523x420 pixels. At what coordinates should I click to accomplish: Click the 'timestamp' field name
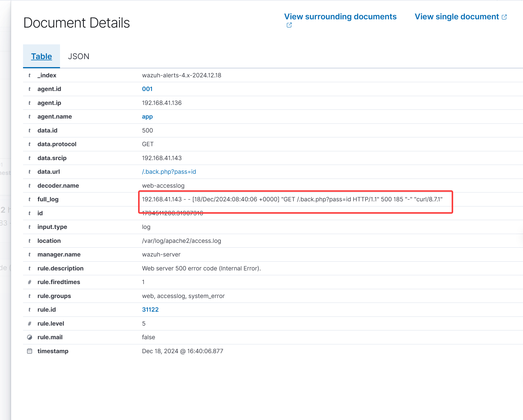[x=53, y=351]
